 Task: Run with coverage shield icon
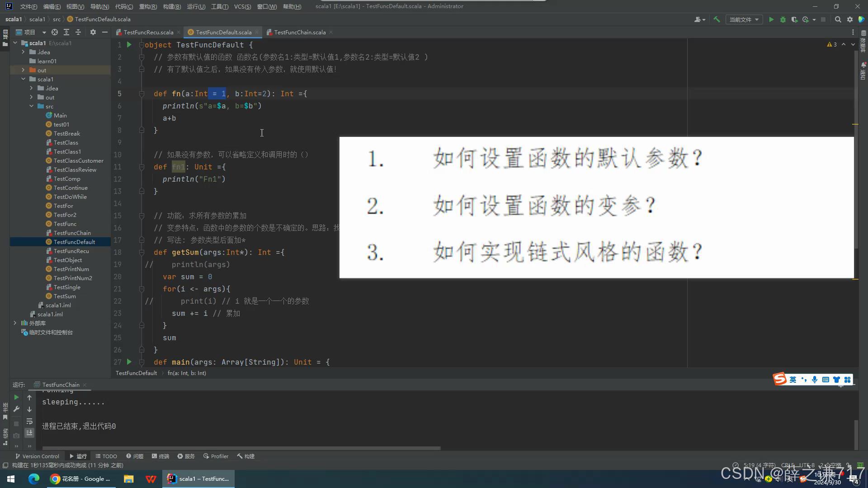pyautogui.click(x=794, y=19)
